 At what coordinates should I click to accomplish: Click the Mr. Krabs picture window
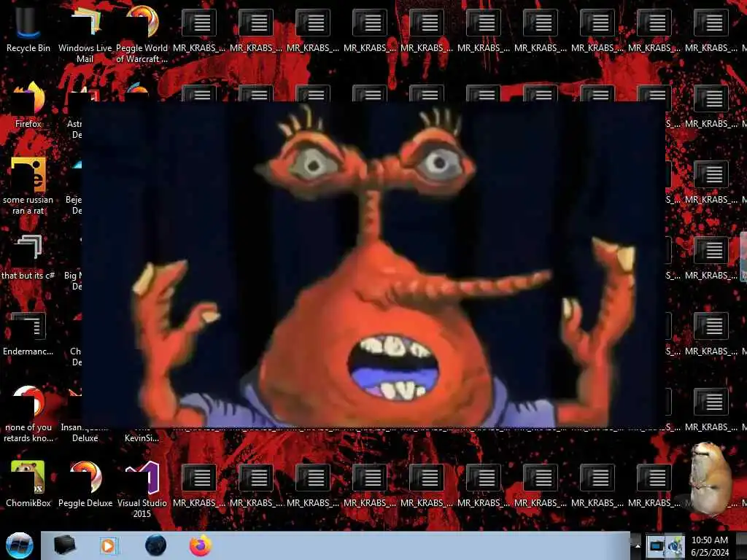(x=373, y=264)
